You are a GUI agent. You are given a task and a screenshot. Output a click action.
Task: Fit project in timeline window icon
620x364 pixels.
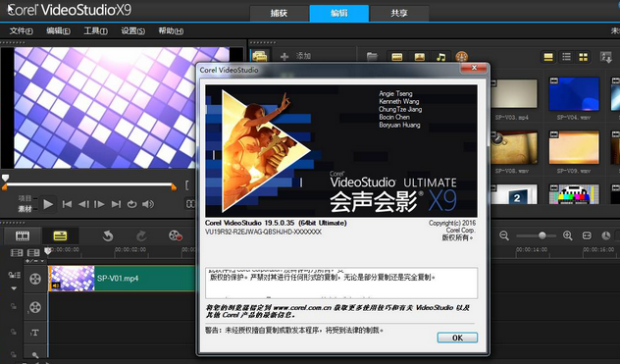point(587,235)
